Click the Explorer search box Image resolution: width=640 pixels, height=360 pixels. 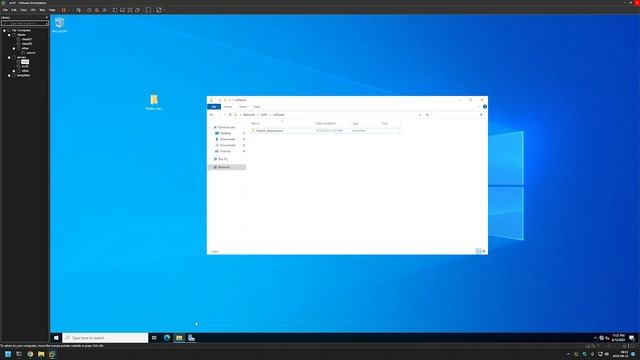click(x=459, y=115)
